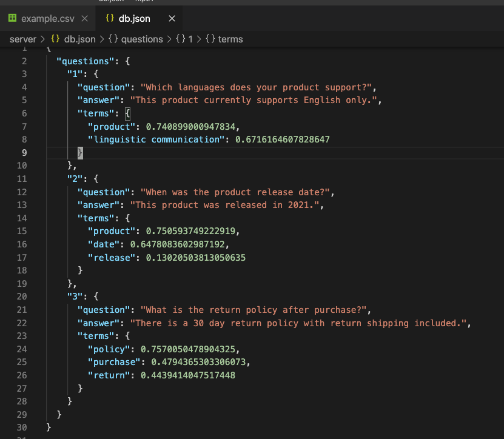Click the "release" key on line 17
The width and height of the screenshot is (504, 439).
[112, 258]
